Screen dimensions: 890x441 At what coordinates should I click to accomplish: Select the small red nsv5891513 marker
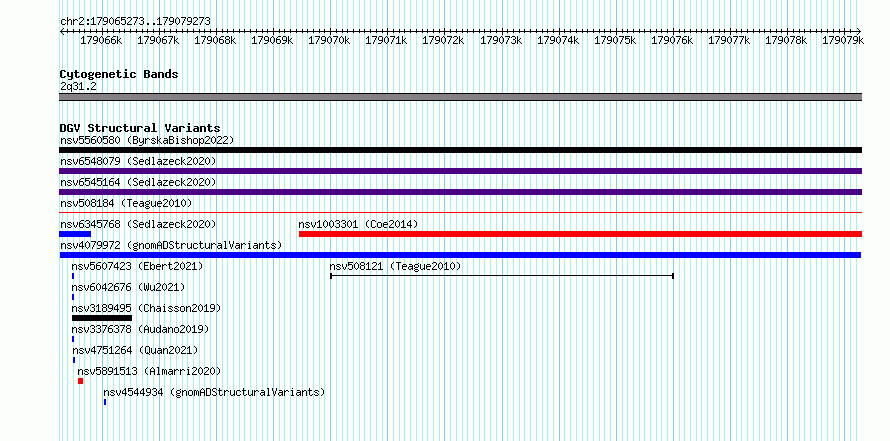81,381
